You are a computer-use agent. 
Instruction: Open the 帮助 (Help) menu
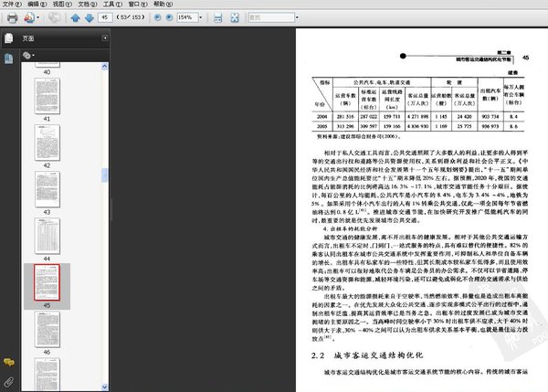[163, 4]
